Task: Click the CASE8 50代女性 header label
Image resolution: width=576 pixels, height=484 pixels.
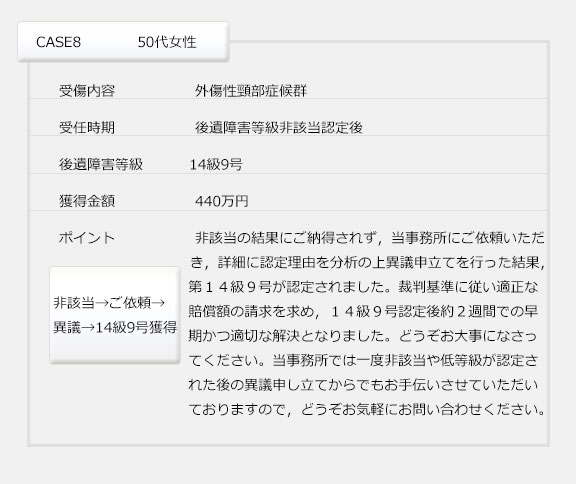Action: 123,42
